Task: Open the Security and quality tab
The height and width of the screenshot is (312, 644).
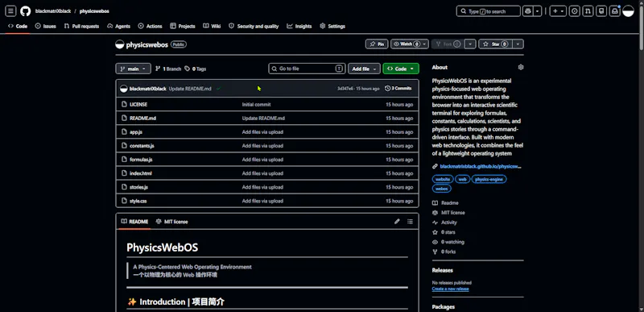Action: pos(254,26)
